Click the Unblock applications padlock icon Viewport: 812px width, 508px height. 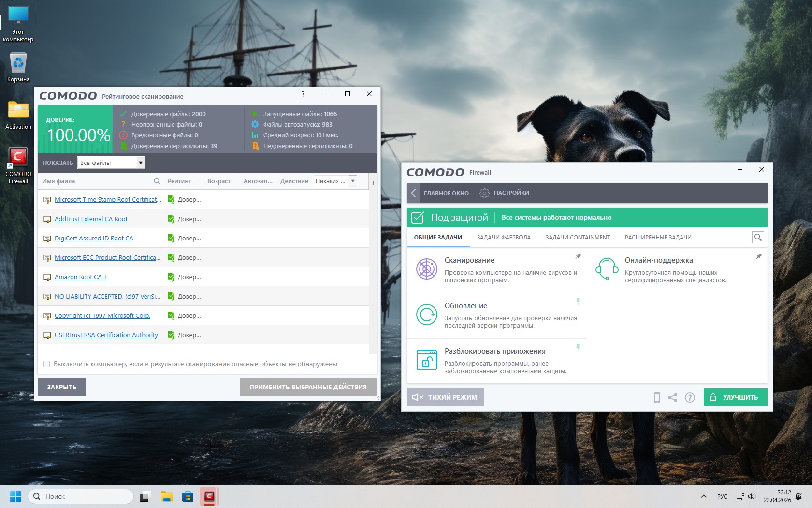(427, 360)
